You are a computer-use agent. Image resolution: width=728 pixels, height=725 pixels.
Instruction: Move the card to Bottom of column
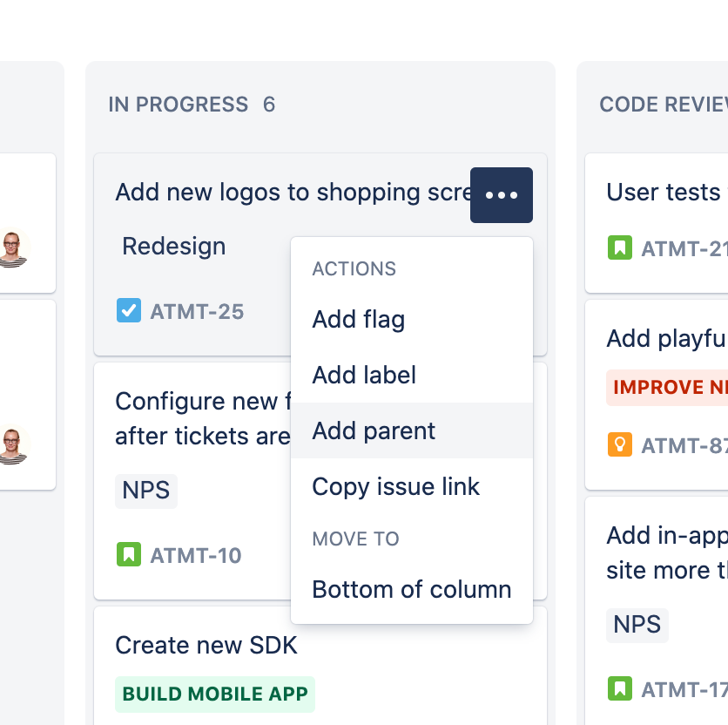pos(412,590)
